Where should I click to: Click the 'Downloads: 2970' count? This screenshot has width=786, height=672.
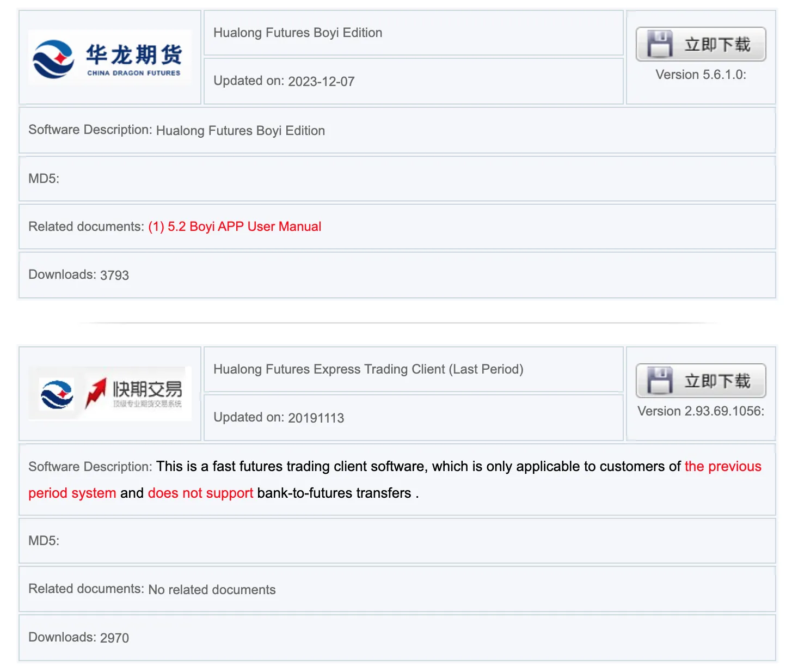79,638
